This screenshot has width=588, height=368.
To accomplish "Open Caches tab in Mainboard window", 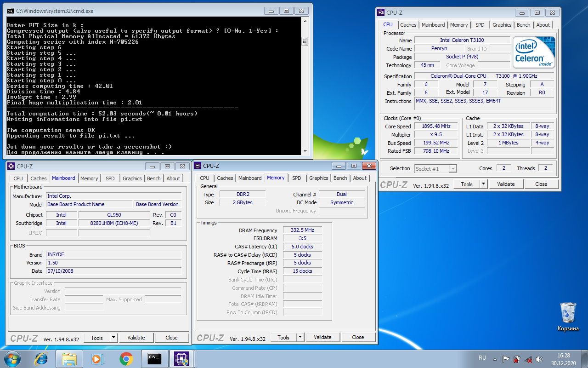I will tap(38, 178).
